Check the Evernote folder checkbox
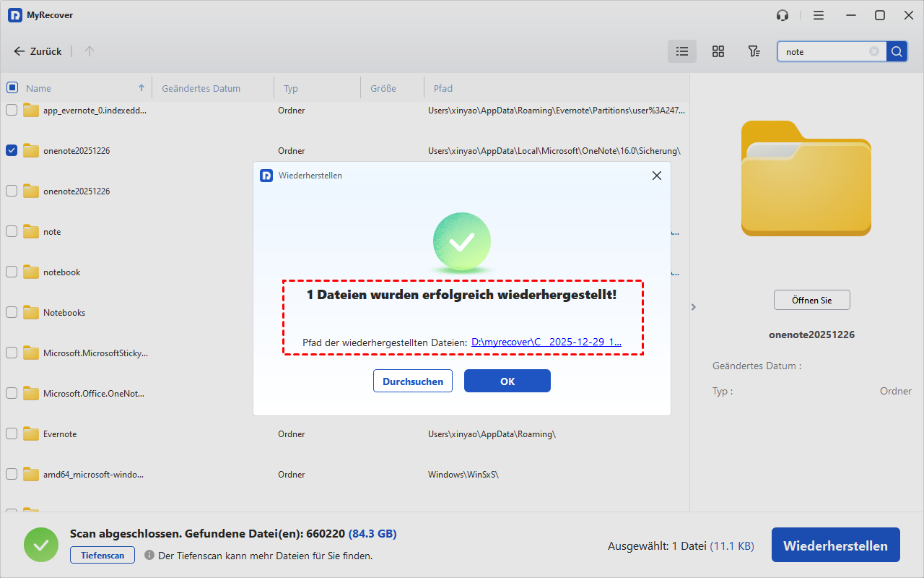 click(x=12, y=433)
